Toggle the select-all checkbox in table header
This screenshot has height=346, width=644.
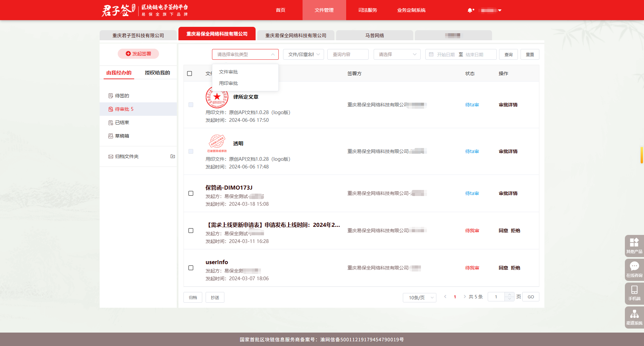[x=190, y=73]
